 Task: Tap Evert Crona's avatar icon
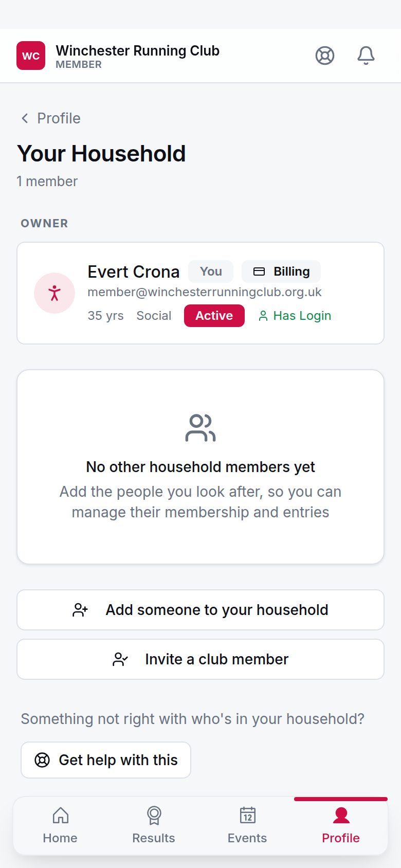[54, 293]
